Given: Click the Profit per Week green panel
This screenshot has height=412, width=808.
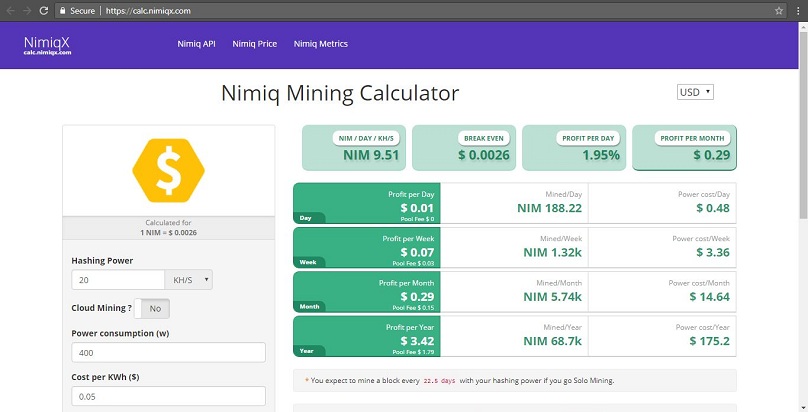Looking at the screenshot, I should 366,247.
